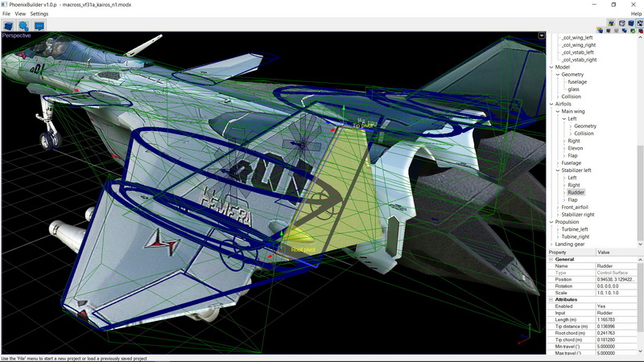Select Flap under Stabilizer left
The height and width of the screenshot is (362, 644).
coord(572,200)
